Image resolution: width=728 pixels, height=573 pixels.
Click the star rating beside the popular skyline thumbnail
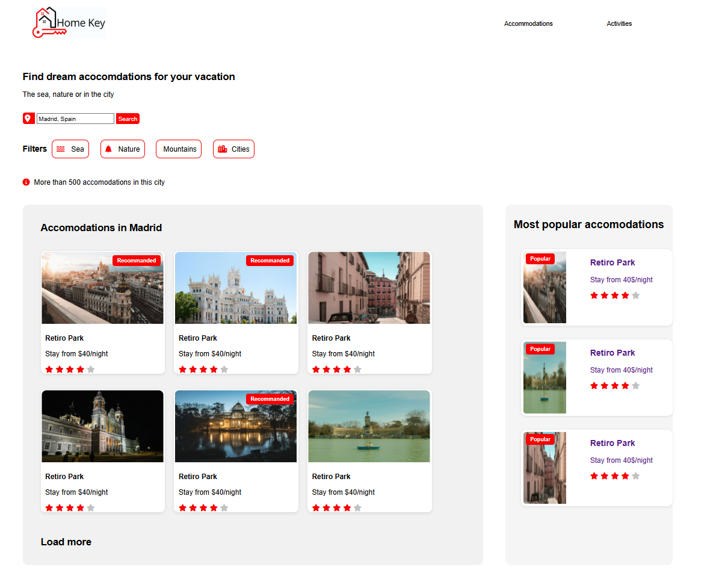615,296
